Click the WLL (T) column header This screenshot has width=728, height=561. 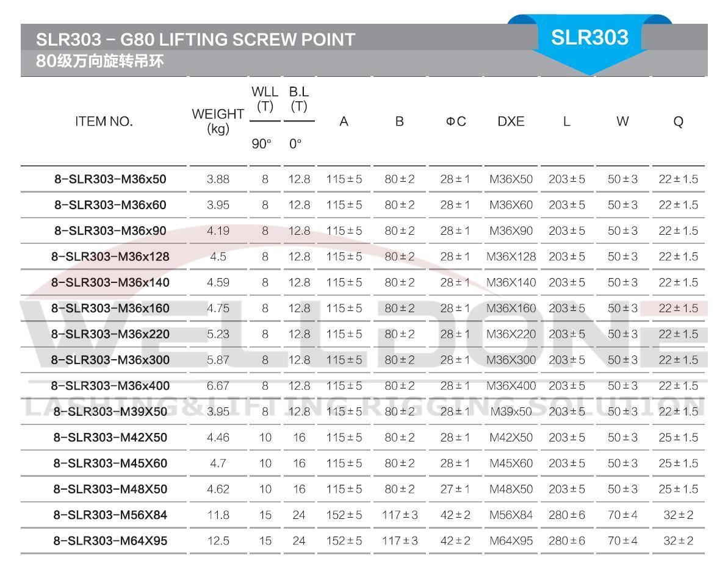click(265, 99)
